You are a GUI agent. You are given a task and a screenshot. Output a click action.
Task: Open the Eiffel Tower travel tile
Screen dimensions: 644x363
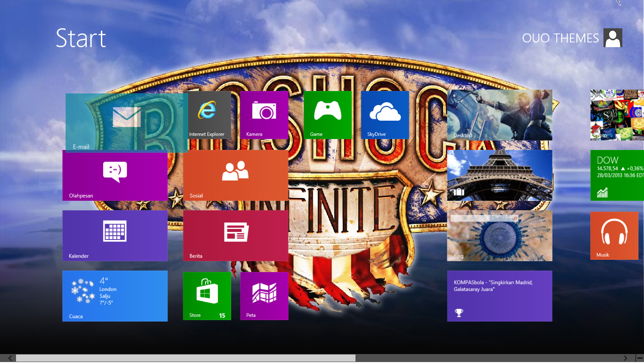point(500,175)
